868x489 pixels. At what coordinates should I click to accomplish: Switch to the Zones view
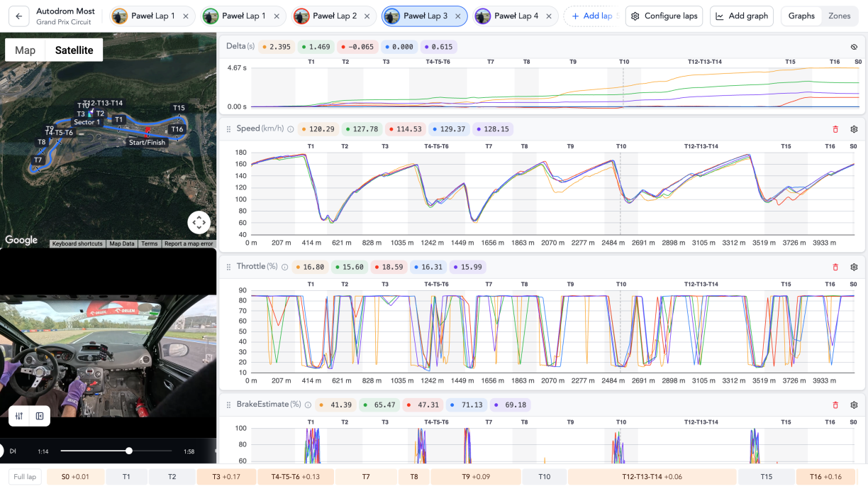(840, 16)
